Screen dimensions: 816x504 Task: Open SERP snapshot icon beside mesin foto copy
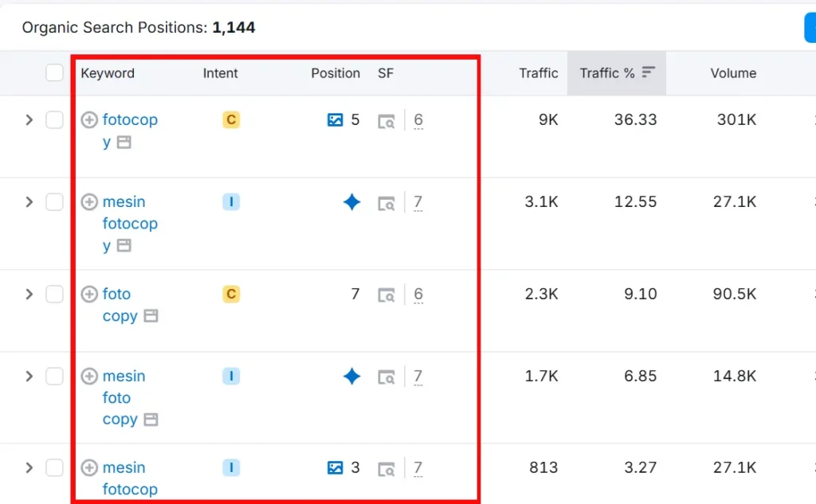click(x=151, y=420)
